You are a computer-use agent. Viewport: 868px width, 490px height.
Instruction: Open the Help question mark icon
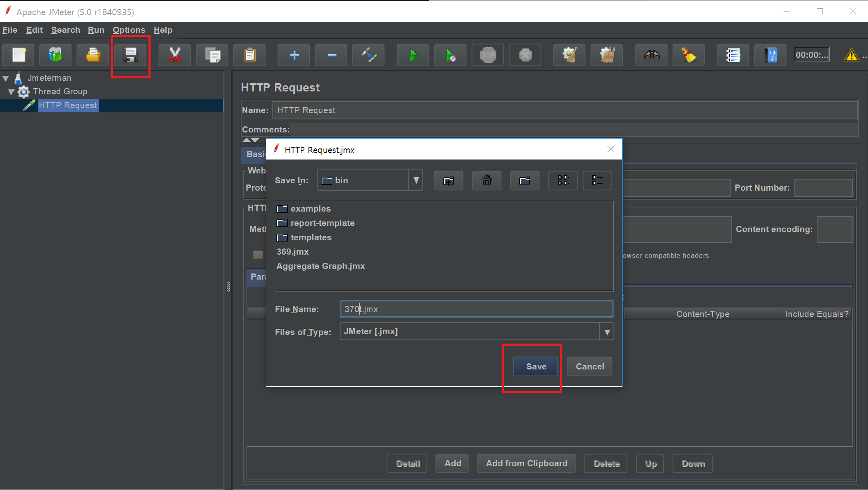pos(771,55)
